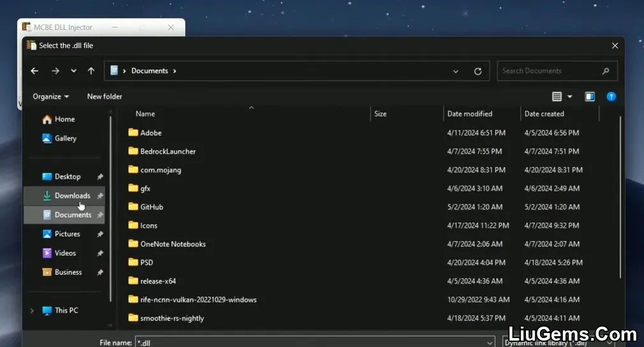
Task: Select the gfx folder icon
Action: pyautogui.click(x=133, y=188)
